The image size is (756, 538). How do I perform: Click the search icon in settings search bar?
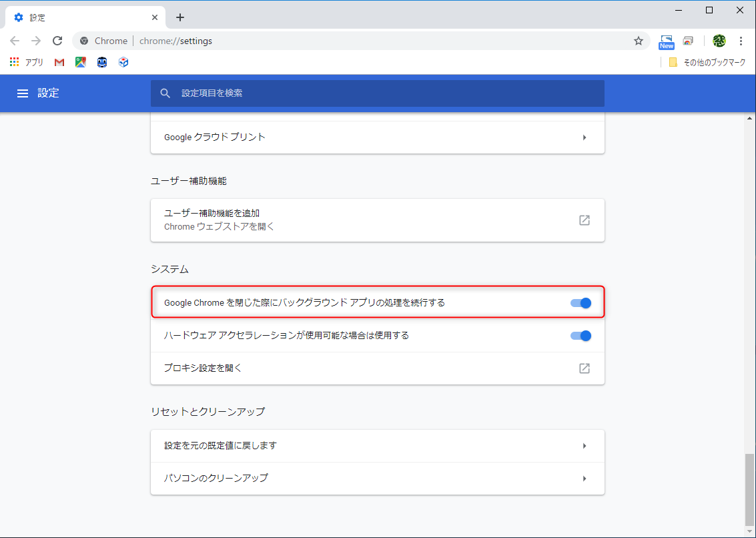165,93
